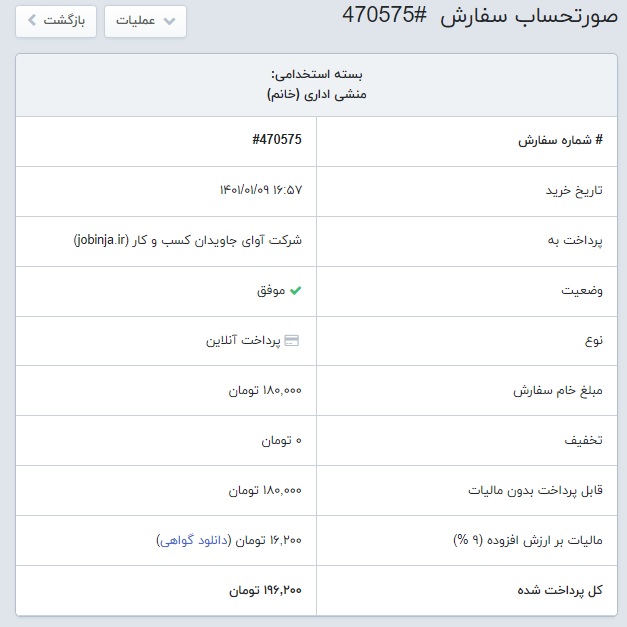627x627 pixels.
Task: Click the credit card icon beside پرداخت آنلاین
Action: click(292, 341)
